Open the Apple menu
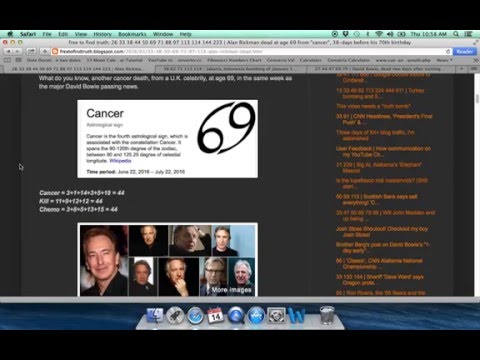The height and width of the screenshot is (360, 480). (x=10, y=34)
